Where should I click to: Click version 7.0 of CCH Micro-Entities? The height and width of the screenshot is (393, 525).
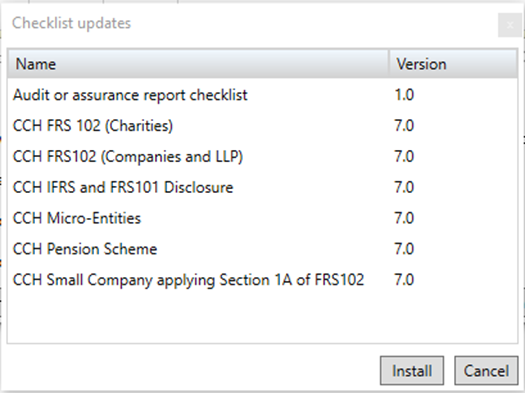click(404, 218)
